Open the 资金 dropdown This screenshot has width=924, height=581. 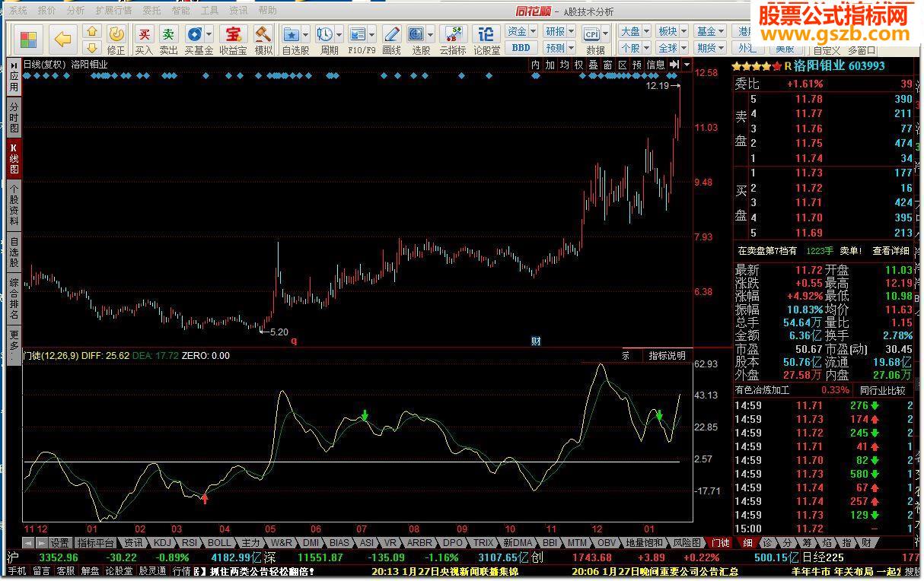coord(521,31)
